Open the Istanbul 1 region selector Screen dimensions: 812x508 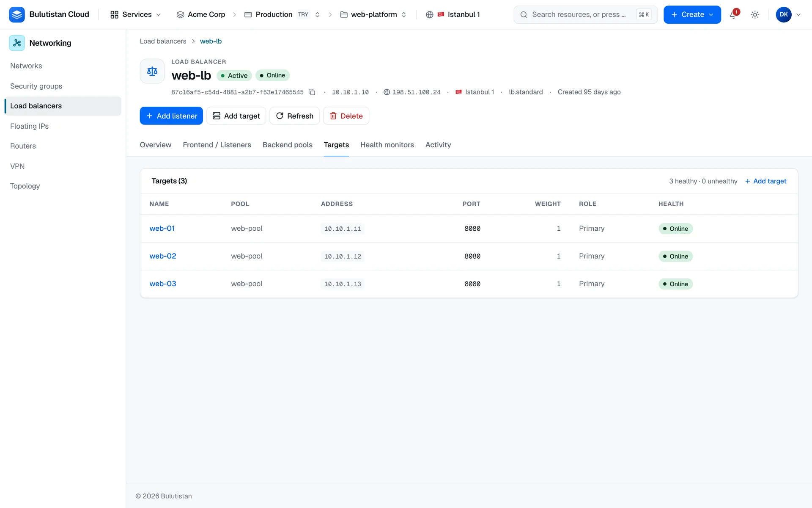(x=453, y=14)
